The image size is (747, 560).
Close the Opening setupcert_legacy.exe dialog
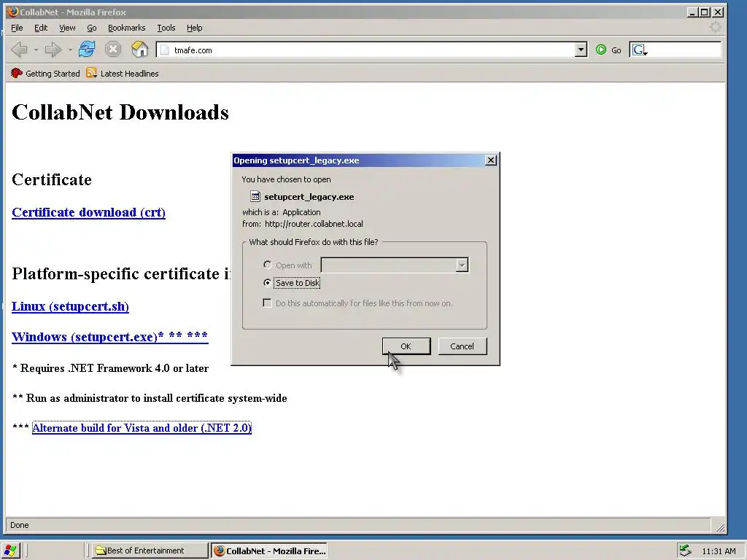click(x=491, y=160)
